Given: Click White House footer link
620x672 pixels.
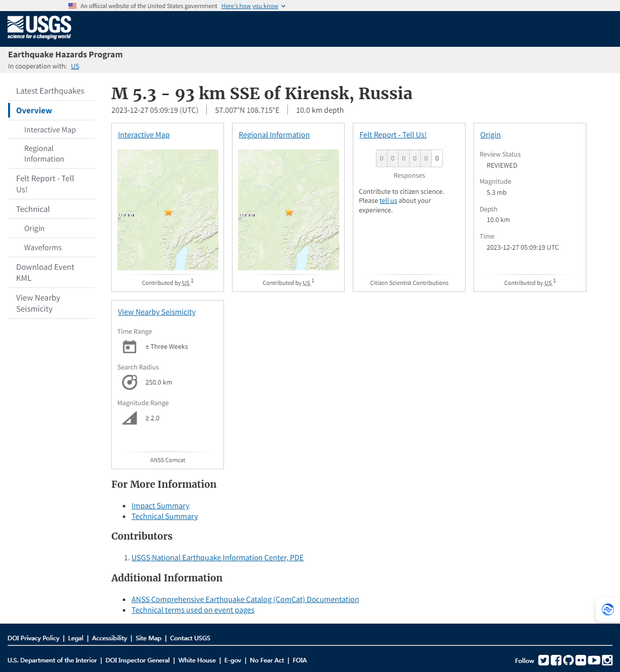Looking at the screenshot, I should click(197, 660).
